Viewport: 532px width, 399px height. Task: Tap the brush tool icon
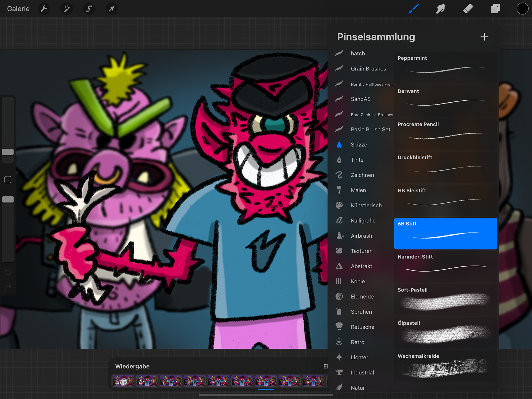point(413,9)
